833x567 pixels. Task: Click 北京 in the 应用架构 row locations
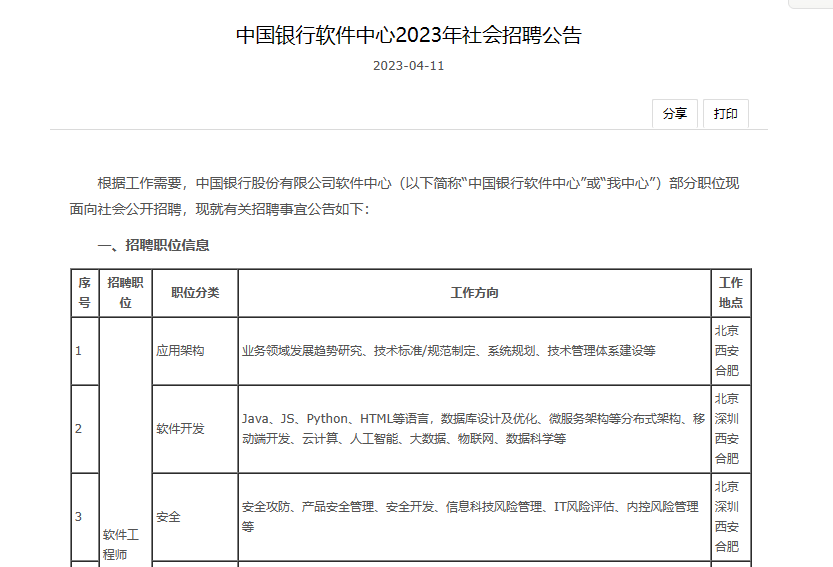click(x=727, y=331)
